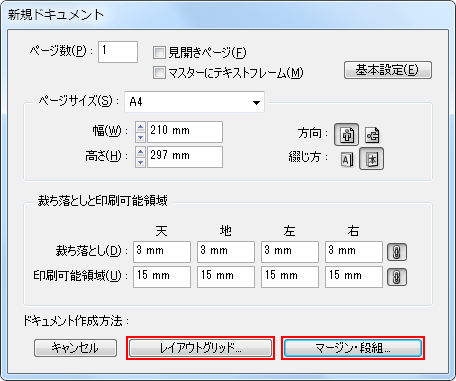This screenshot has width=456, height=381.
Task: Edit 印刷可能領域 地 field
Action: (226, 277)
